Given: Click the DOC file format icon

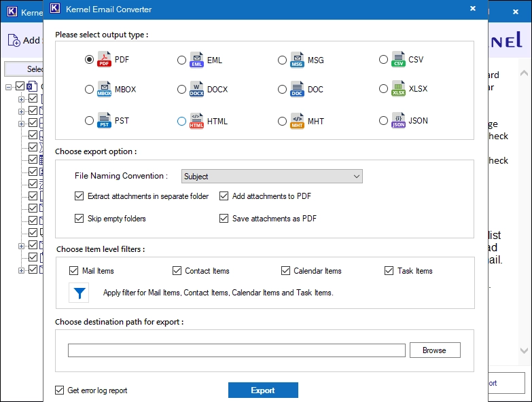Looking at the screenshot, I should point(297,89).
